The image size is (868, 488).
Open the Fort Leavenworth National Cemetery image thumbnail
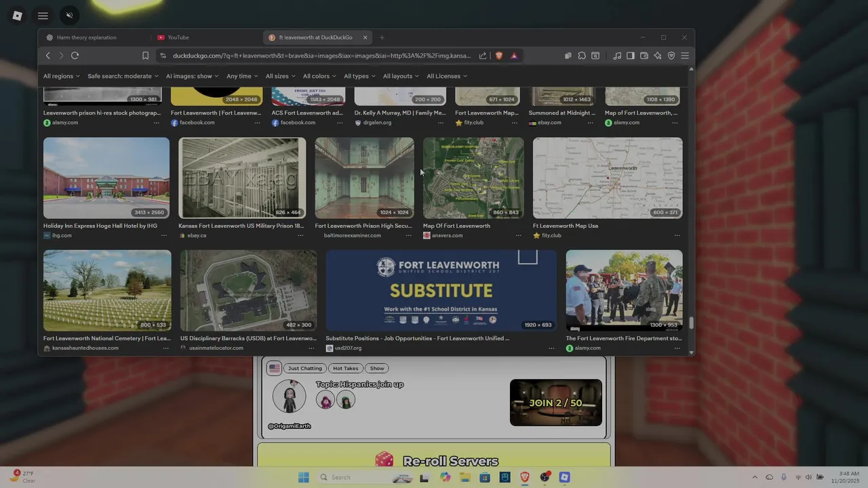coord(107,291)
